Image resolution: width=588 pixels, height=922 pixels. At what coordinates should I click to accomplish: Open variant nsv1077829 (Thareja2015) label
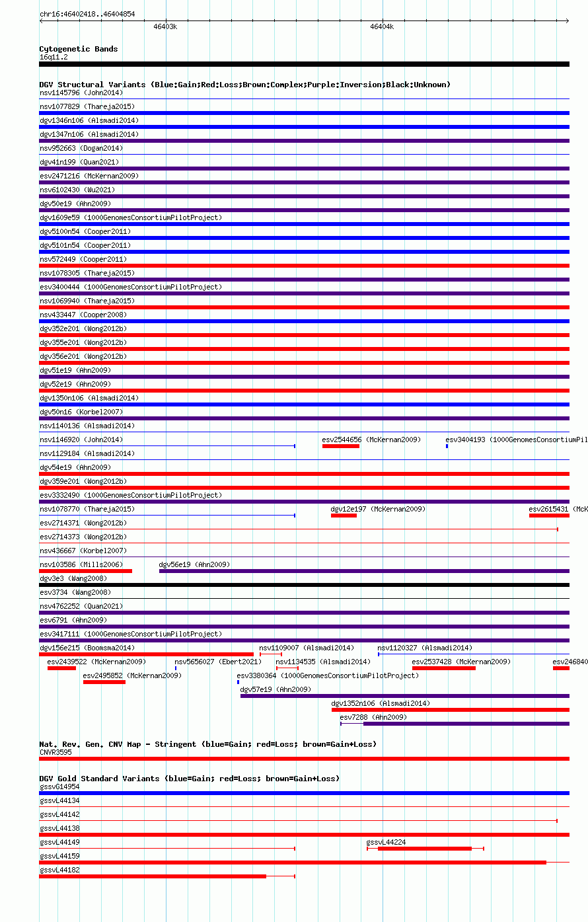[x=87, y=106]
